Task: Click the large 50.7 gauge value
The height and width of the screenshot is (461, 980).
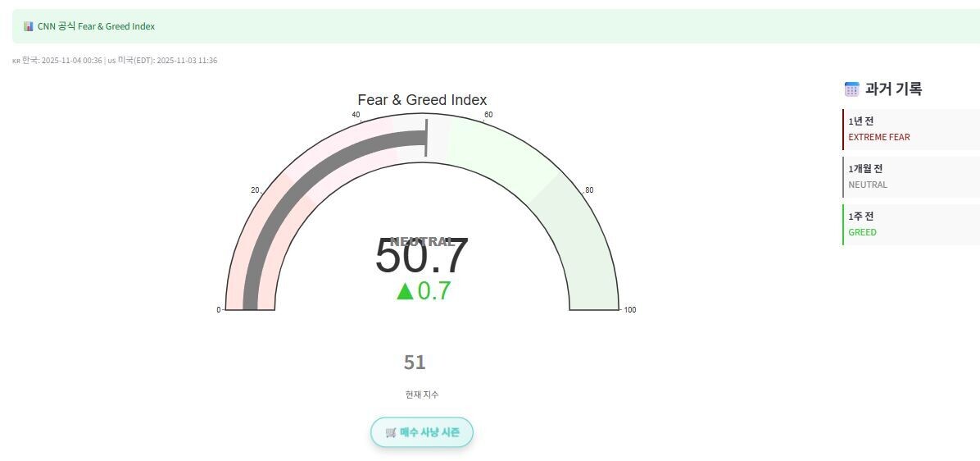Action: (421, 257)
